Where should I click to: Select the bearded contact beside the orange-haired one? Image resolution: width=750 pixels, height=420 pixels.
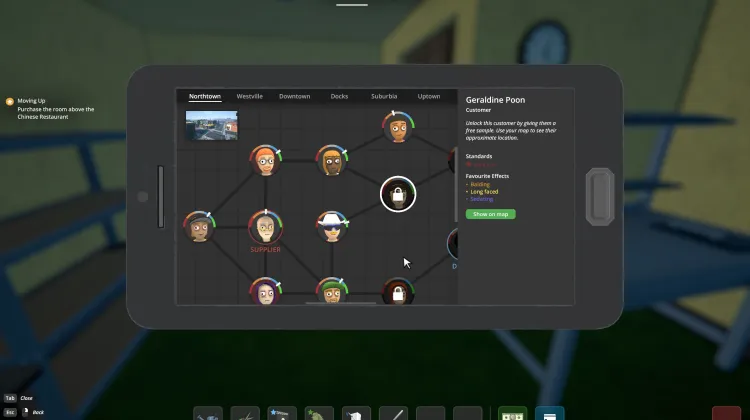tap(331, 160)
